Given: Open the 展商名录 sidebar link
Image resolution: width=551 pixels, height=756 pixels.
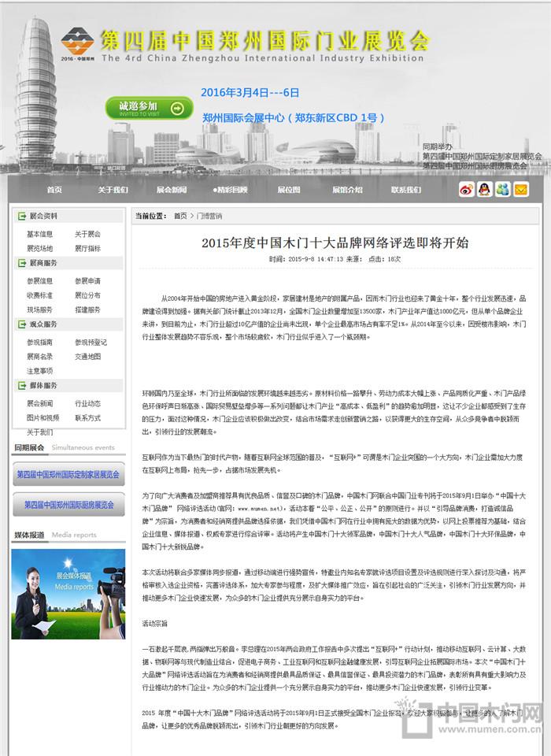Looking at the screenshot, I should pos(40,356).
